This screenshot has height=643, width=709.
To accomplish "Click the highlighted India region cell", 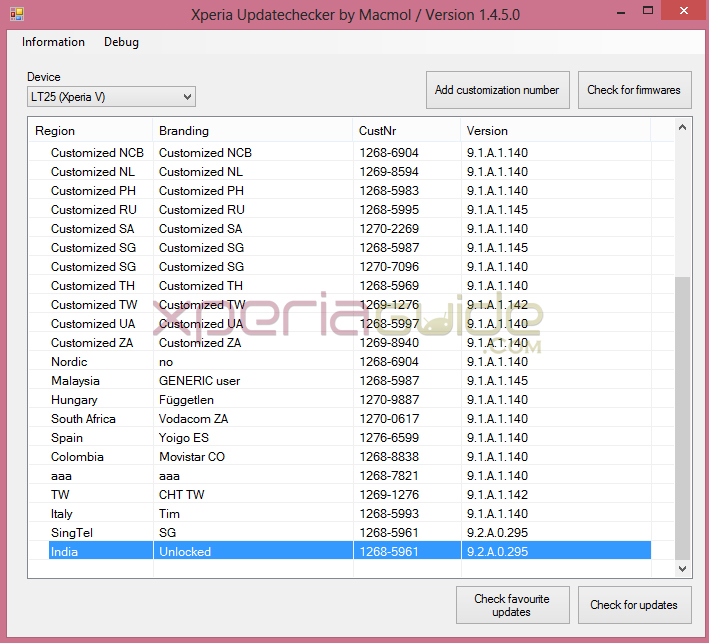I will point(101,551).
